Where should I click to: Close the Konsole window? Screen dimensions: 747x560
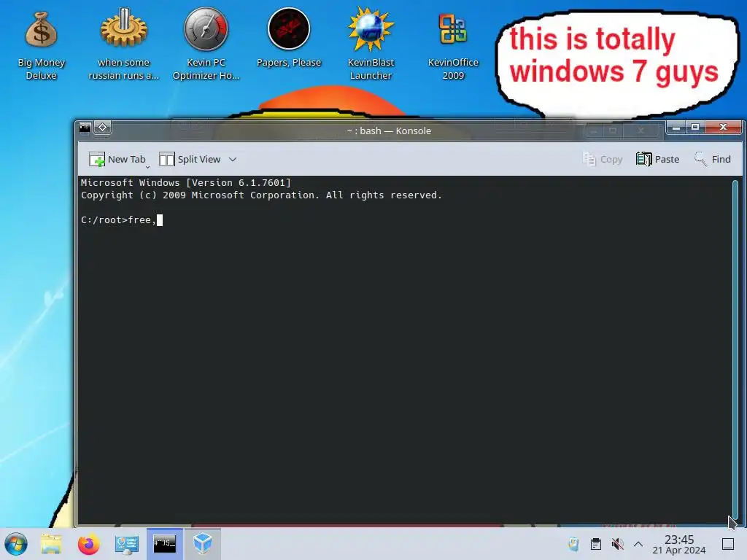(723, 127)
